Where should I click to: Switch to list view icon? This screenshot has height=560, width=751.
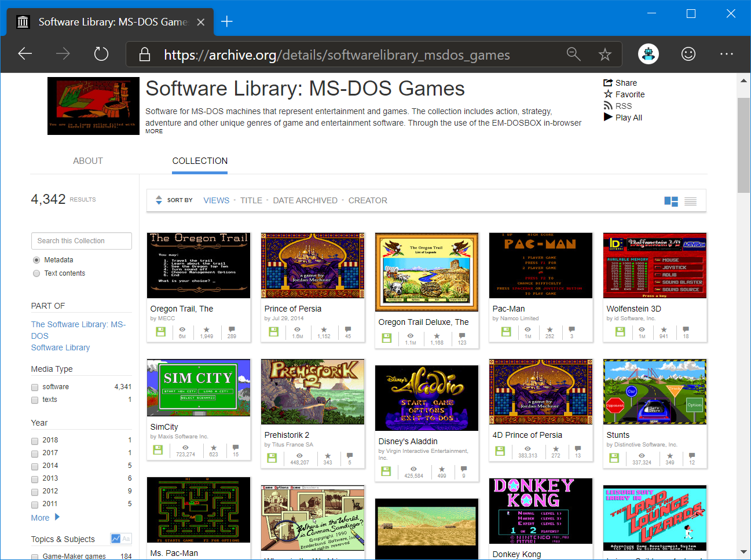pos(690,202)
